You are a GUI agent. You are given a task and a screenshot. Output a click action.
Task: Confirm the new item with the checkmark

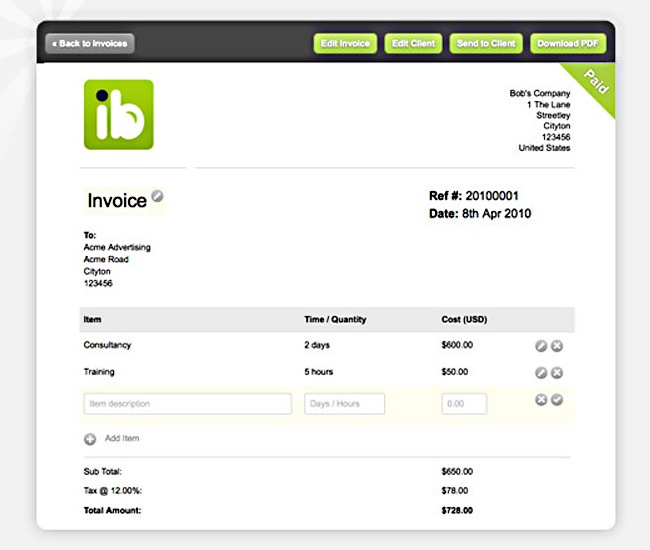click(557, 400)
